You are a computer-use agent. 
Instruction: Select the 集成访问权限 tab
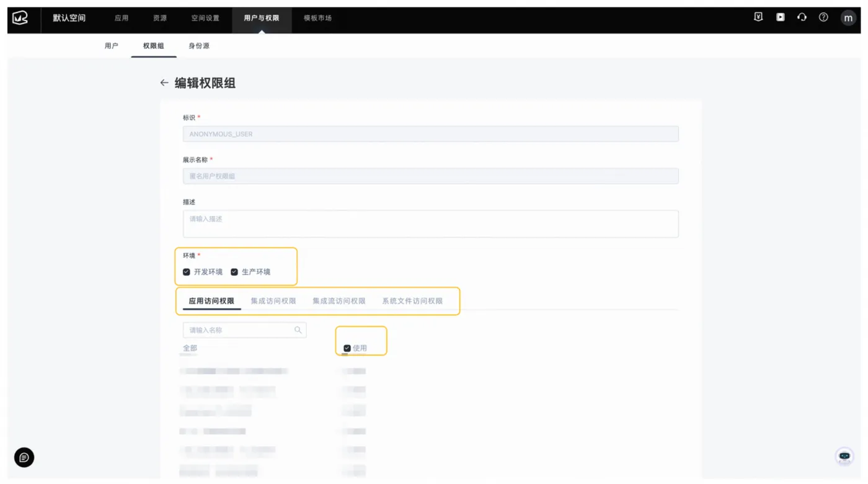[x=273, y=301]
